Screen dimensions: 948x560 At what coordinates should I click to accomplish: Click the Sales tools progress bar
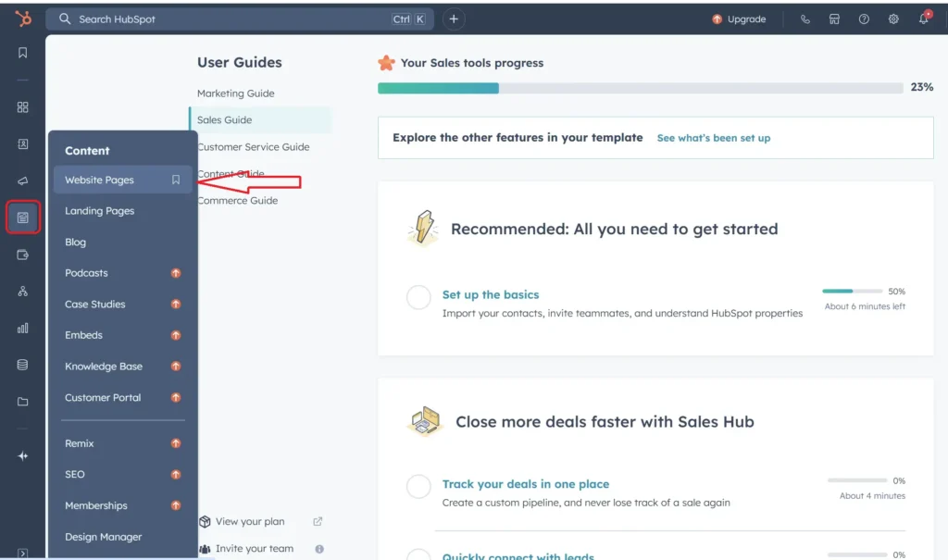point(641,88)
